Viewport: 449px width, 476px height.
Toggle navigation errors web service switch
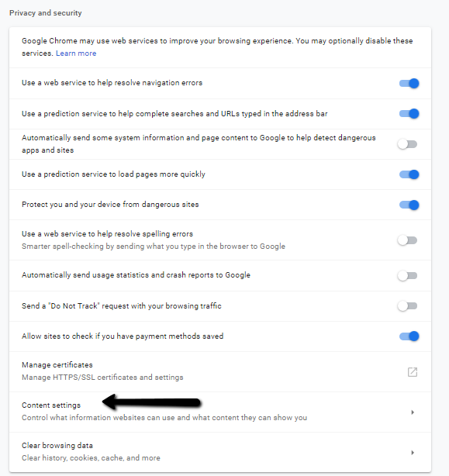point(409,83)
